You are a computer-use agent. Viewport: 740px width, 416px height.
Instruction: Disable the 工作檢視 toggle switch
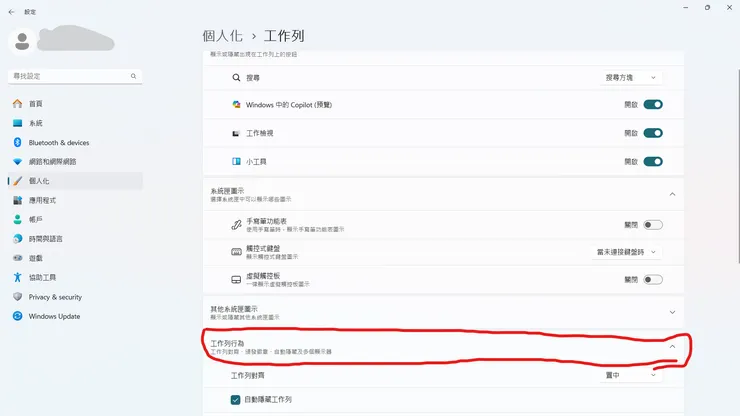point(653,133)
